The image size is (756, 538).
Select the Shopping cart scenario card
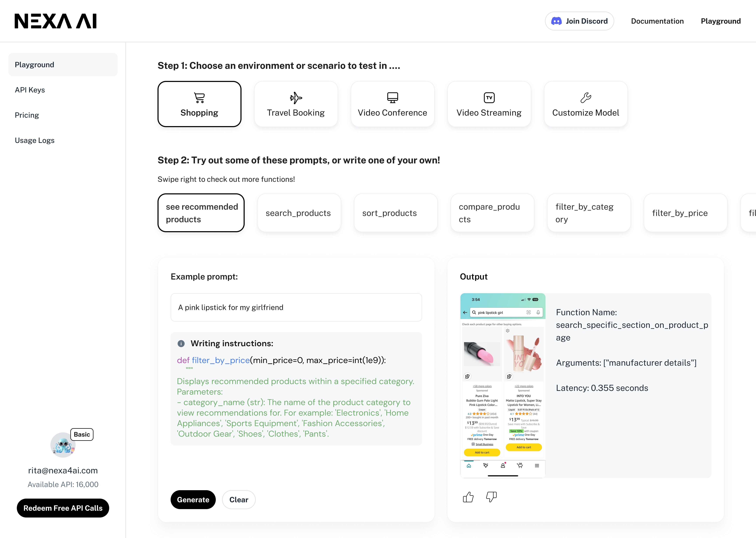tap(199, 104)
